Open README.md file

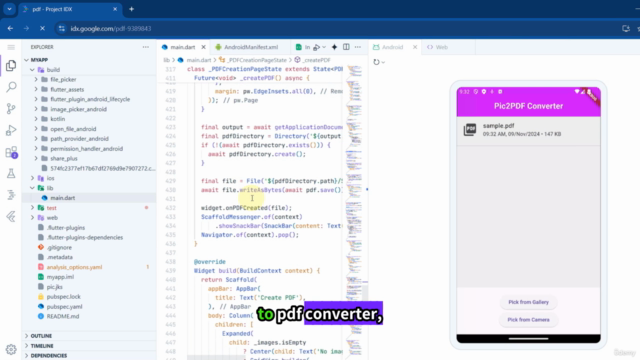coord(62,316)
